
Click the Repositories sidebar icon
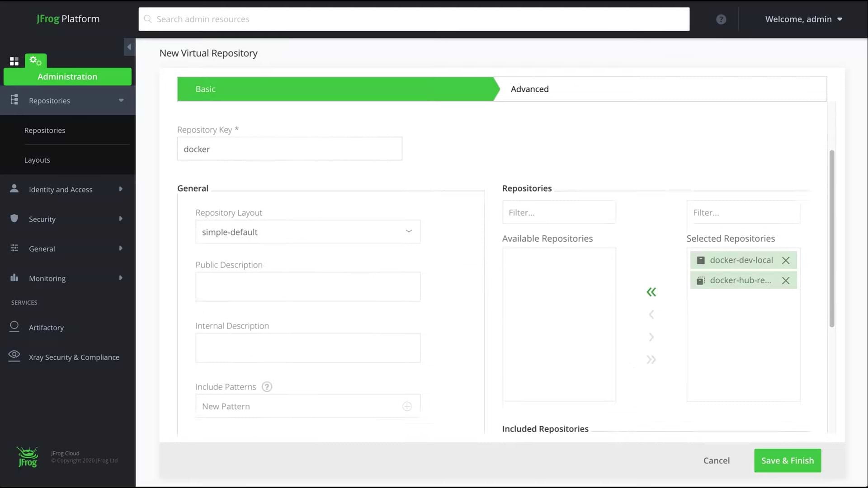coord(14,100)
